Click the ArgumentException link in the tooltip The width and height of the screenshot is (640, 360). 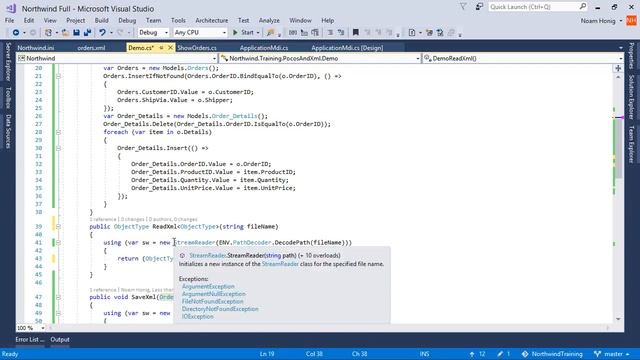[208, 287]
